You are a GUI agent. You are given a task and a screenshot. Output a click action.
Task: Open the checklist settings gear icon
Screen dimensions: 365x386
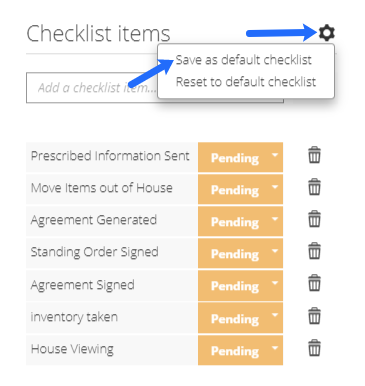326,33
